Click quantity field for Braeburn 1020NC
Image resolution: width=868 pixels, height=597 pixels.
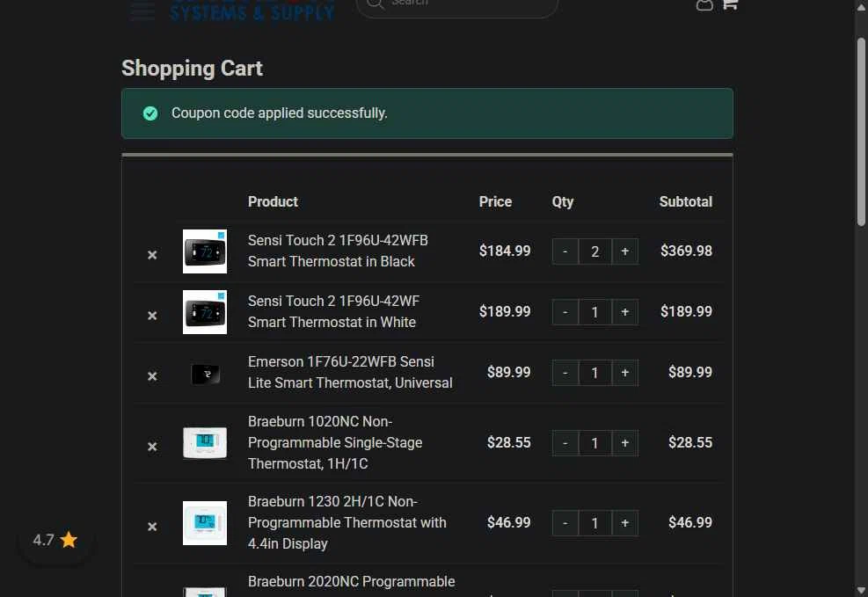(595, 443)
